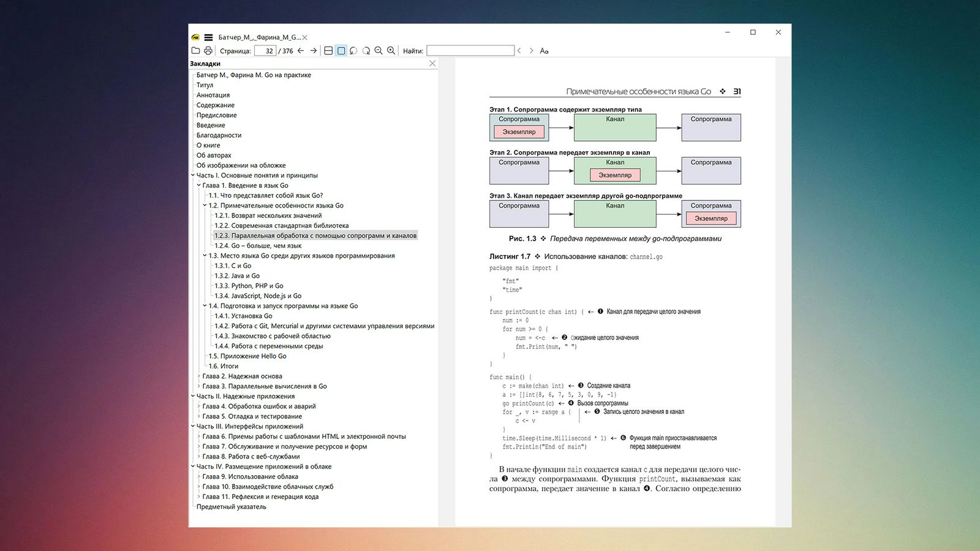This screenshot has width=980, height=551.
Task: Click the Print icon in toolbar
Action: click(x=208, y=51)
